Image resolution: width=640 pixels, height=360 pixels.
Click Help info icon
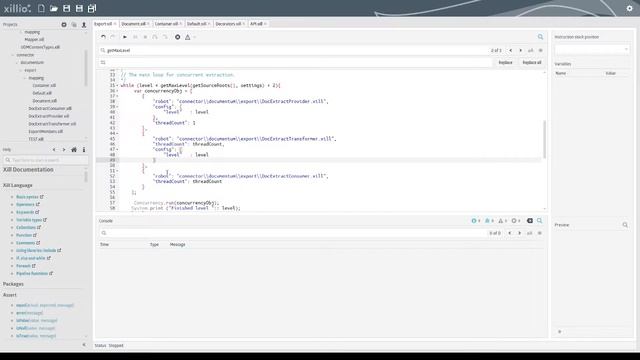tap(84, 150)
